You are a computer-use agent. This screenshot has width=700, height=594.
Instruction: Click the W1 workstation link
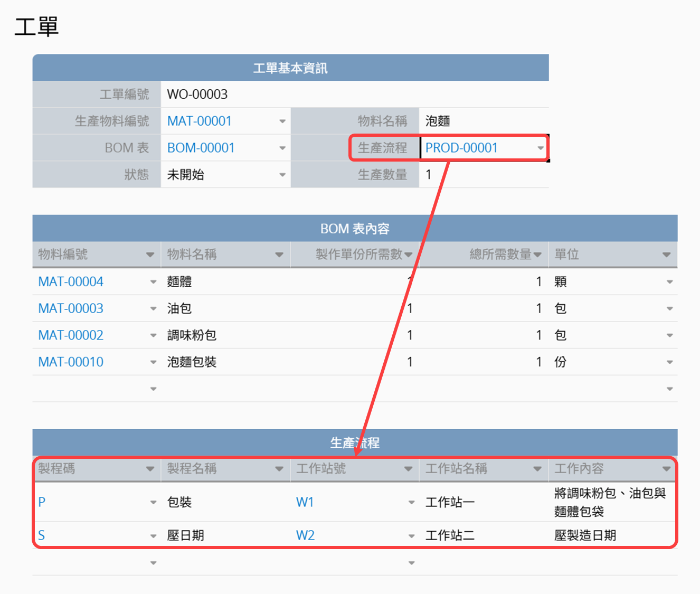click(x=305, y=502)
